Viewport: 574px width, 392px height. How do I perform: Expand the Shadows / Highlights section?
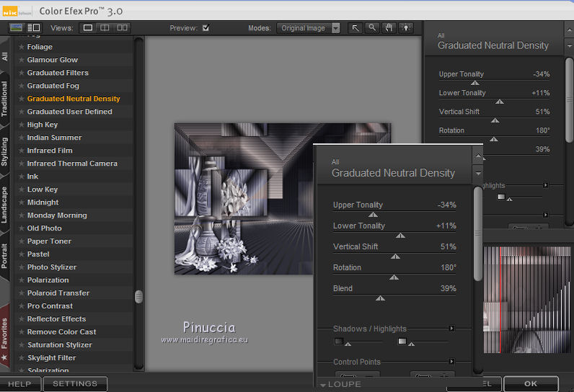pos(452,329)
